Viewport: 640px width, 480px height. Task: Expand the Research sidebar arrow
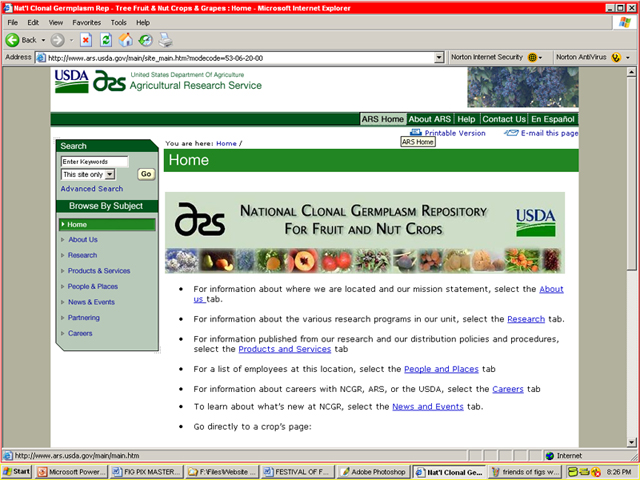tap(62, 255)
